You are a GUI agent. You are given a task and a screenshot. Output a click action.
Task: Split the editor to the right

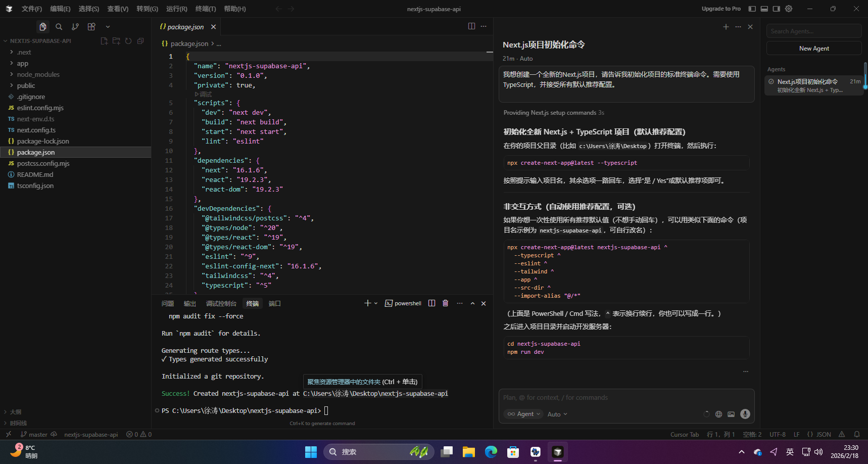pyautogui.click(x=471, y=26)
